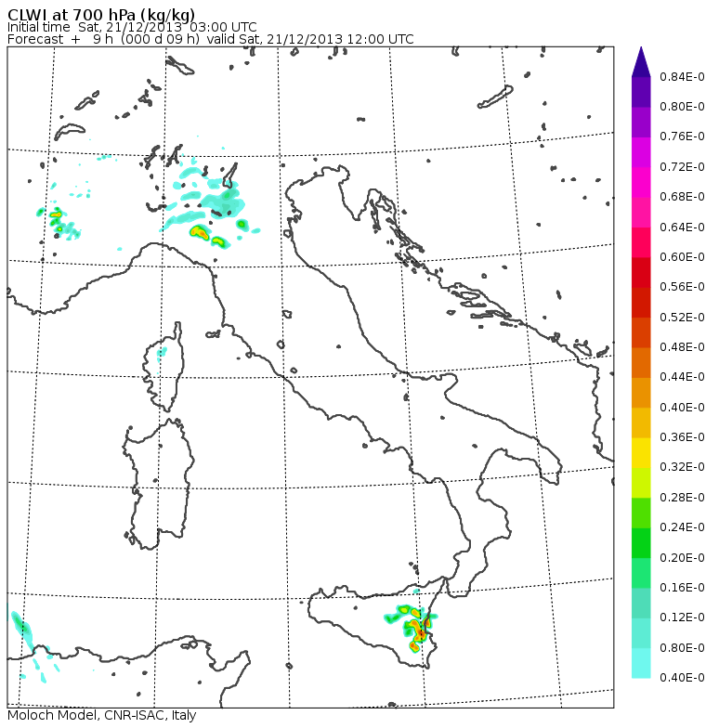Image resolution: width=706 pixels, height=728 pixels.
Task: Click the 0.12E-0 legend label
Action: 682,617
